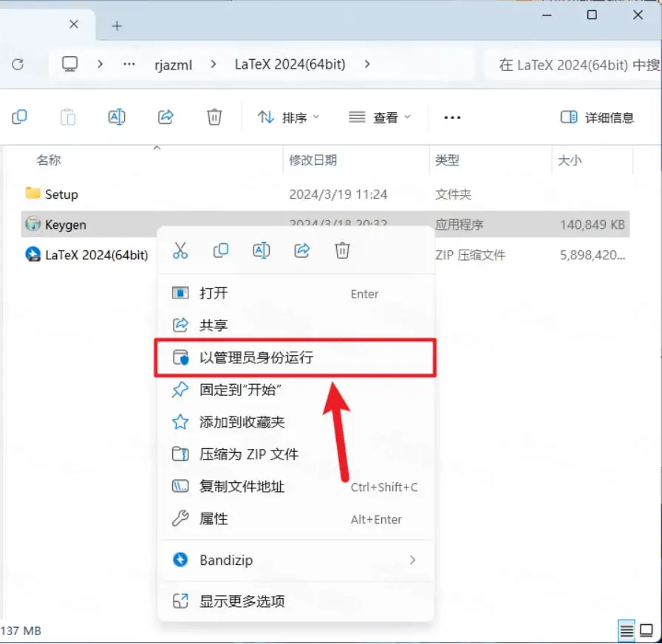The height and width of the screenshot is (644, 662).
Task: Click the rjazml breadcrumb segment
Action: pos(173,64)
